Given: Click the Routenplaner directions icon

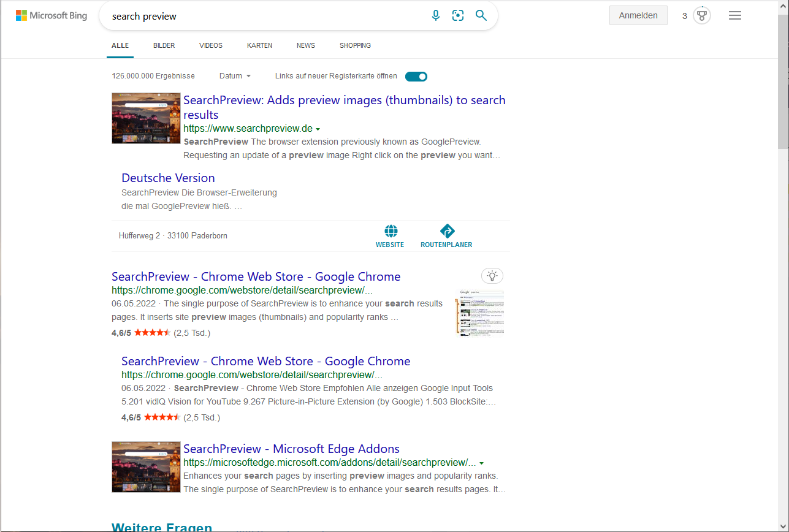Looking at the screenshot, I should click(447, 231).
